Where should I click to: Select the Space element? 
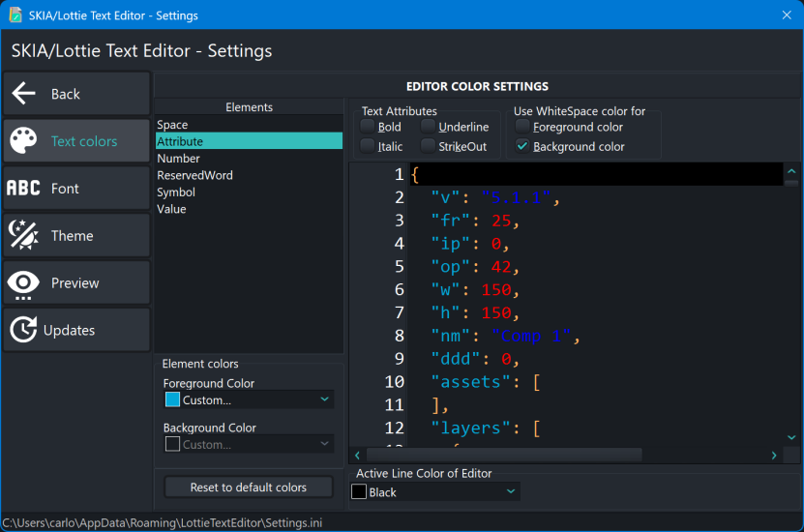click(250, 125)
